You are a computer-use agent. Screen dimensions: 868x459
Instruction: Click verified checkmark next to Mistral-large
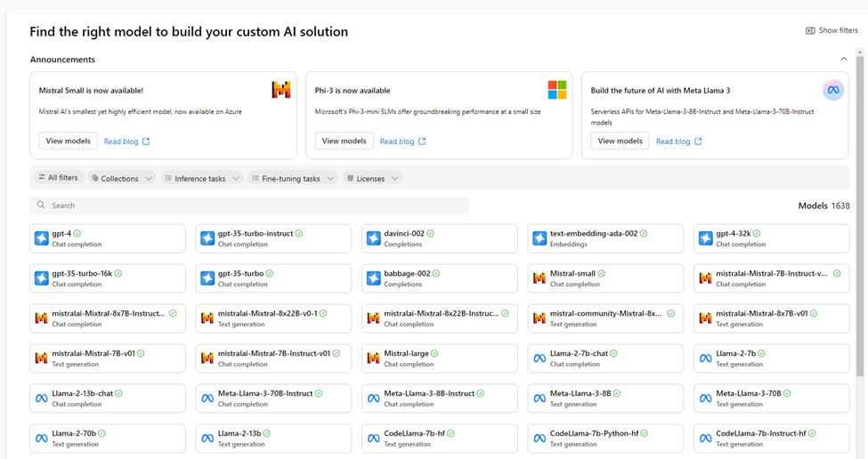tap(434, 353)
